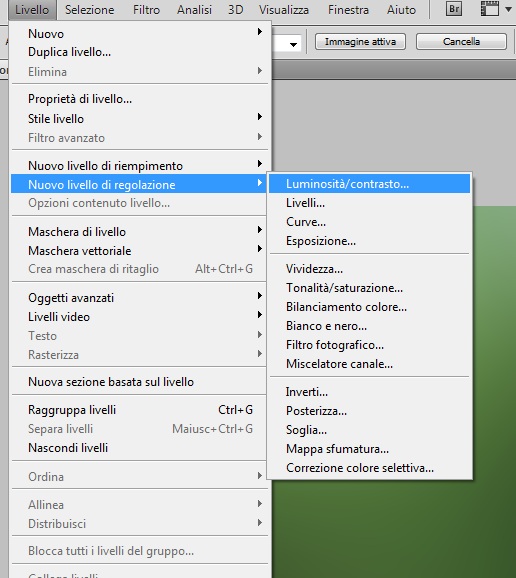Expand the Livelli video submenu

tap(140, 317)
